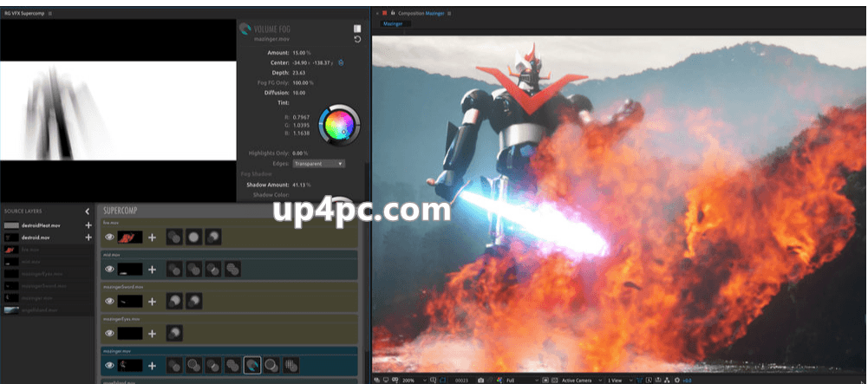The image size is (868, 384).
Task: Collapse the Source Layers panel chevron
Action: pos(88,212)
